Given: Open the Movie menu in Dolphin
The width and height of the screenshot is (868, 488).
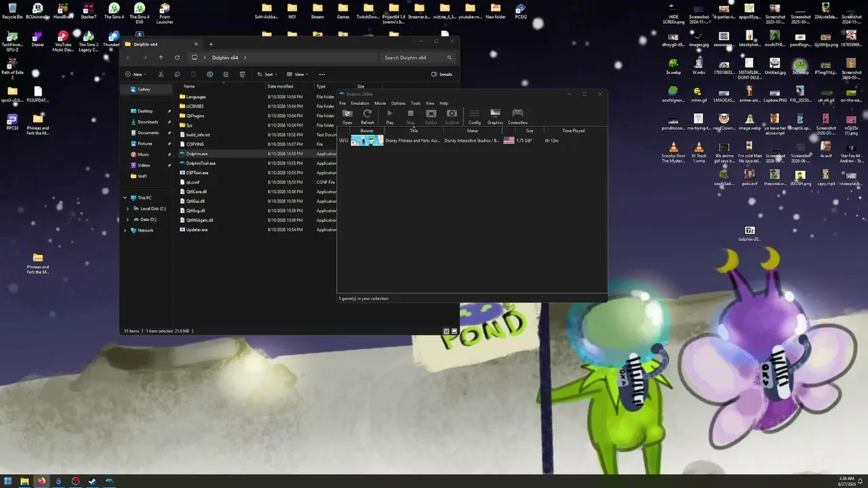Looking at the screenshot, I should (380, 104).
